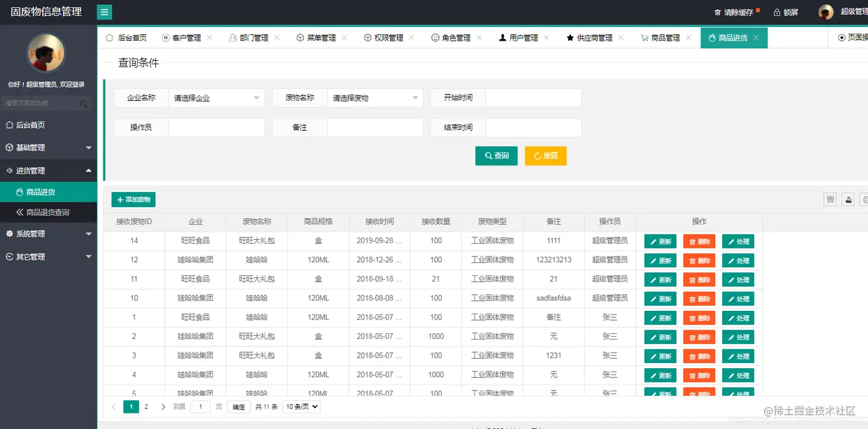Expand the 基础管理 sidebar menu
This screenshot has width=868, height=429.
coord(48,147)
